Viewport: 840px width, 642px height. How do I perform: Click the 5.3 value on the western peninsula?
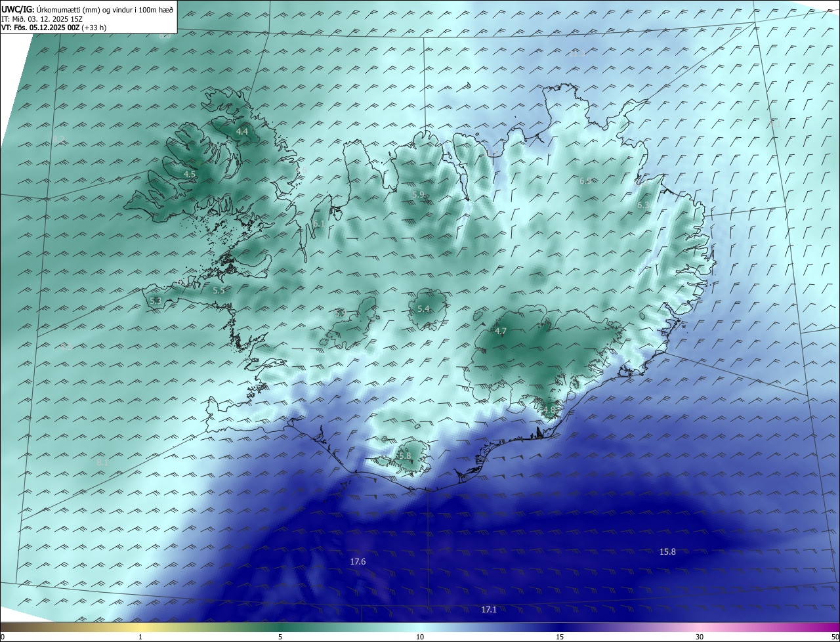[x=156, y=301]
